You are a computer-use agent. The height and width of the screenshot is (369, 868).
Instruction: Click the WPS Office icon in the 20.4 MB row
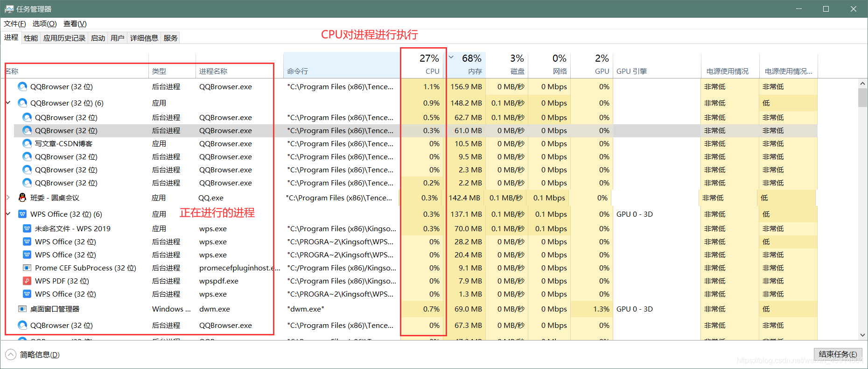coord(27,255)
